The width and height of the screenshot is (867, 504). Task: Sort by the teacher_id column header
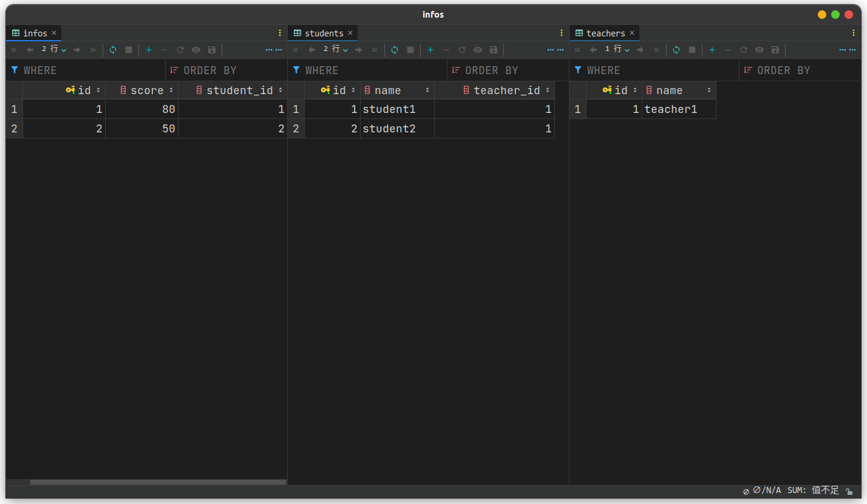[495, 90]
